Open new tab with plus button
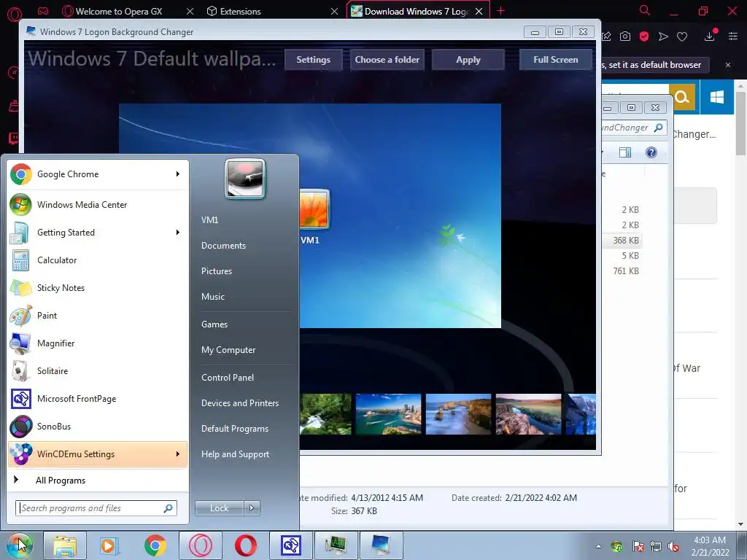Viewport: 747px width, 560px height. [x=500, y=11]
